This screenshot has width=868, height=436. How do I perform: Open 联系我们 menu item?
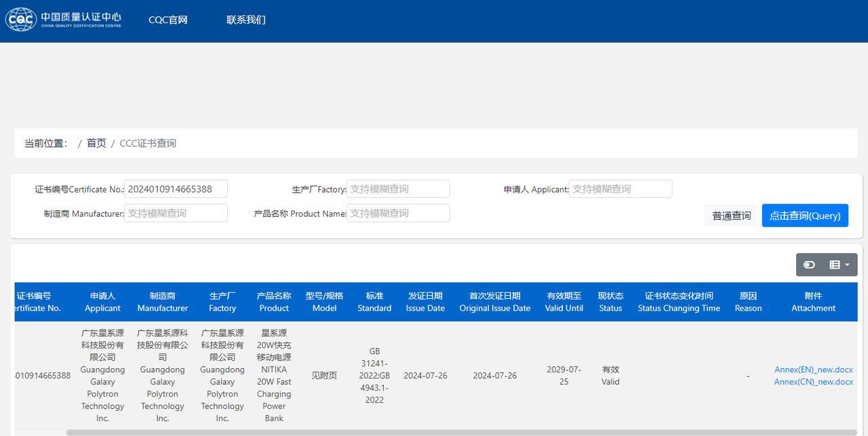[x=246, y=20]
